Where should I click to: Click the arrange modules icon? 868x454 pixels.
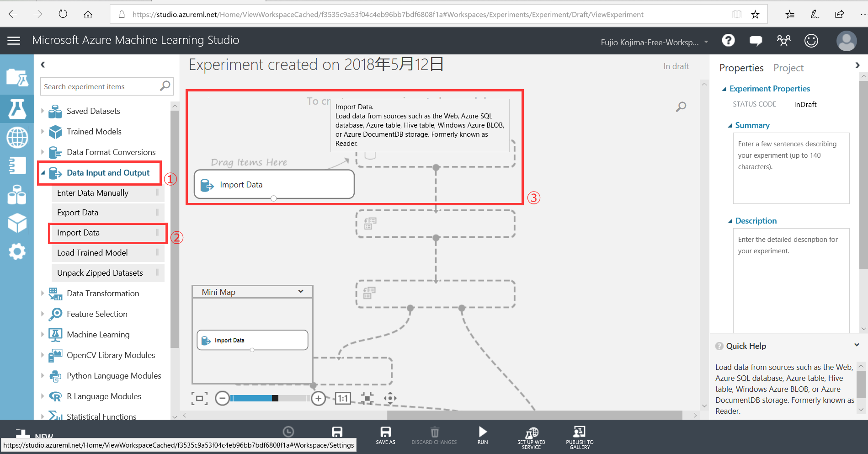(367, 398)
